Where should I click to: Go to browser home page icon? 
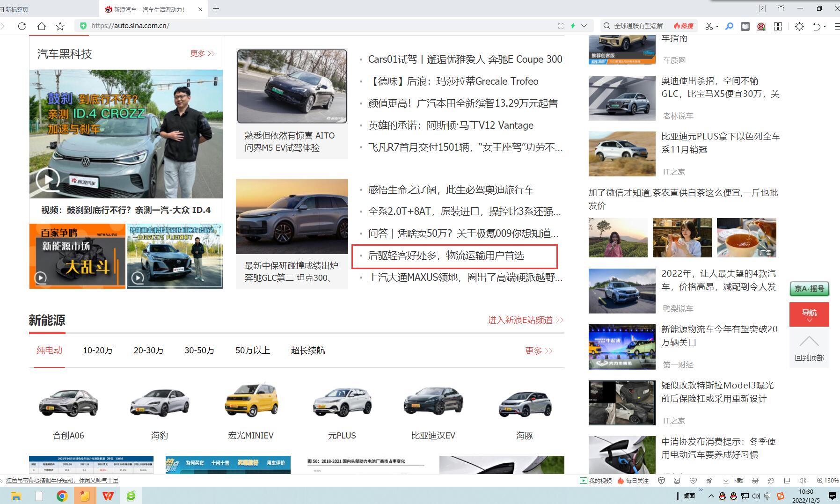tap(42, 26)
